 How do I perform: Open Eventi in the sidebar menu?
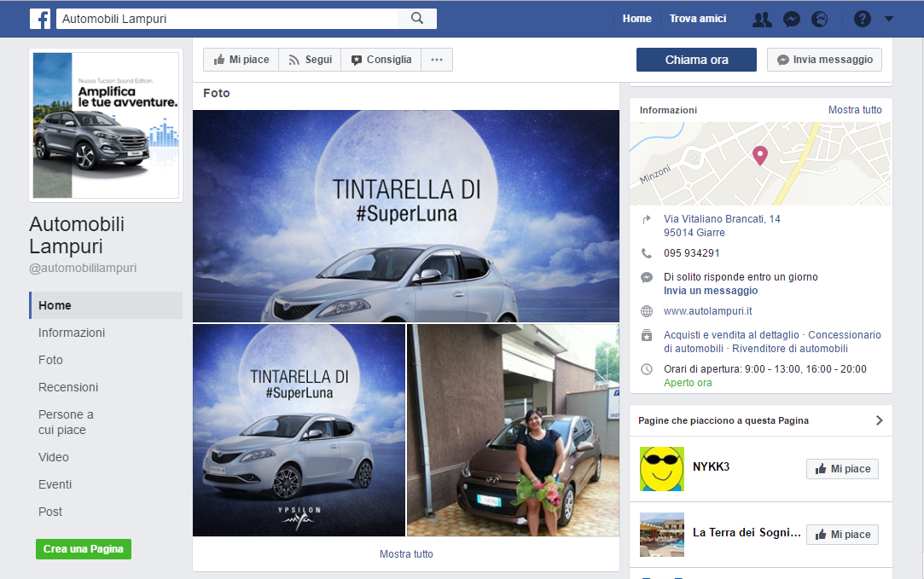pyautogui.click(x=55, y=484)
